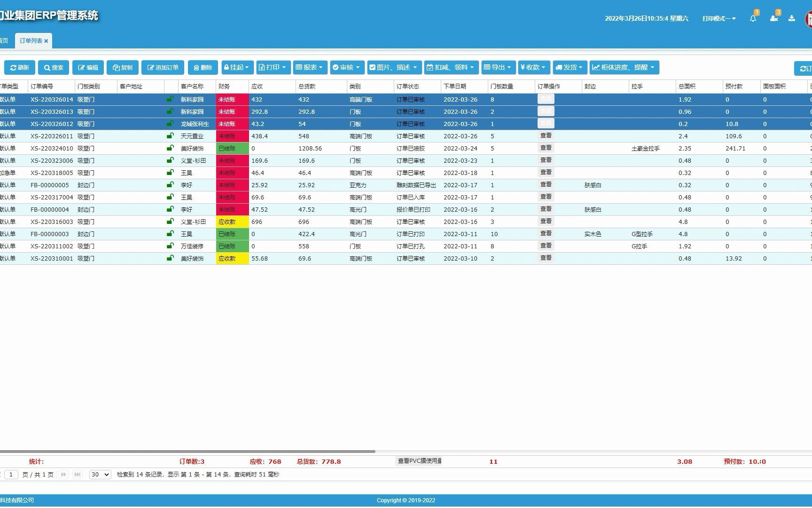Open the 报表 dropdown

(x=310, y=67)
